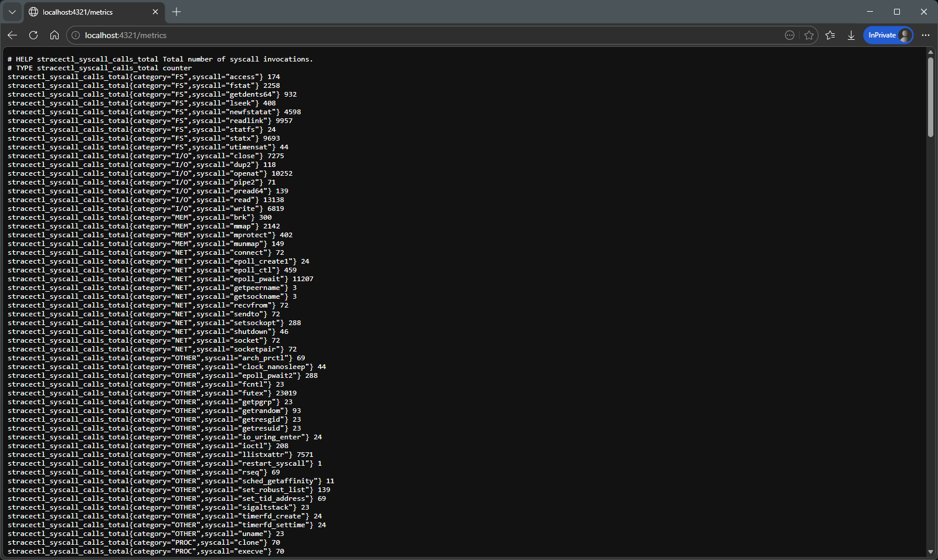Click the scrollbar down arrow

[x=932, y=550]
